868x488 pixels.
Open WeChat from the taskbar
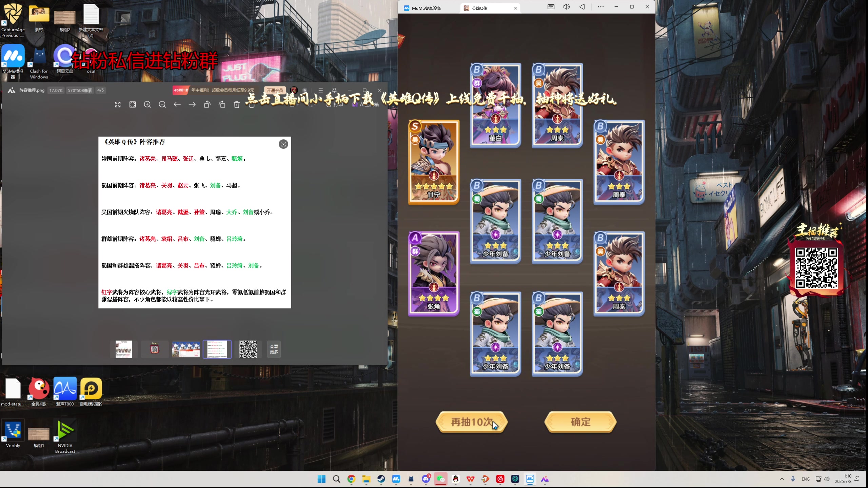(x=440, y=479)
